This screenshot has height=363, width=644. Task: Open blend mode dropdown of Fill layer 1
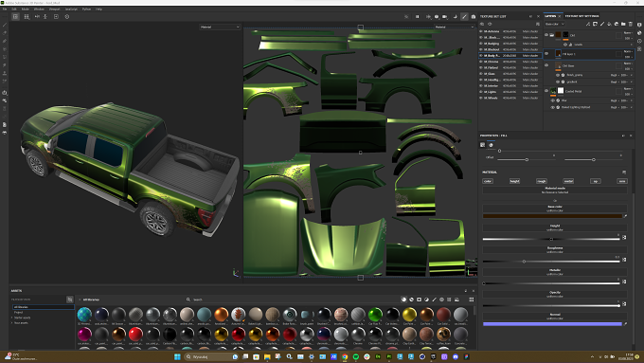coord(628,51)
